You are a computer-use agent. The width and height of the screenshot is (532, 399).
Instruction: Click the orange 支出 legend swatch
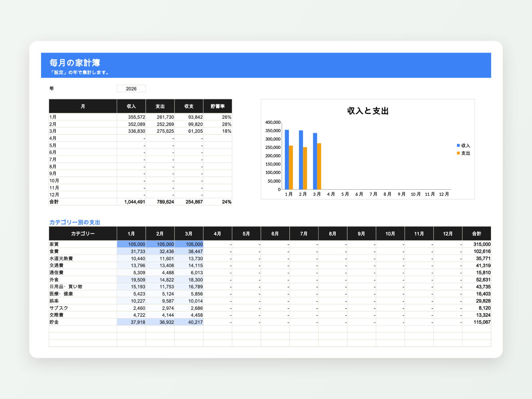click(458, 153)
